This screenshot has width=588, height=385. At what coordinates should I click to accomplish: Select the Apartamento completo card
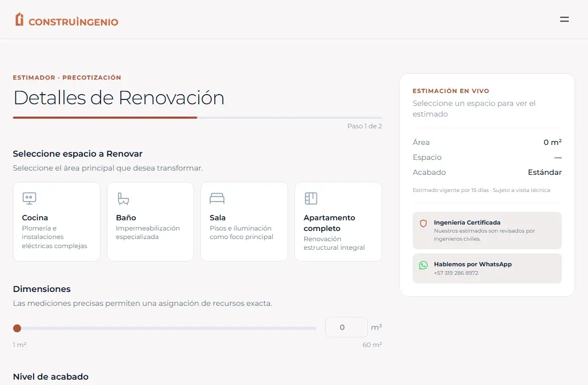[x=338, y=221]
